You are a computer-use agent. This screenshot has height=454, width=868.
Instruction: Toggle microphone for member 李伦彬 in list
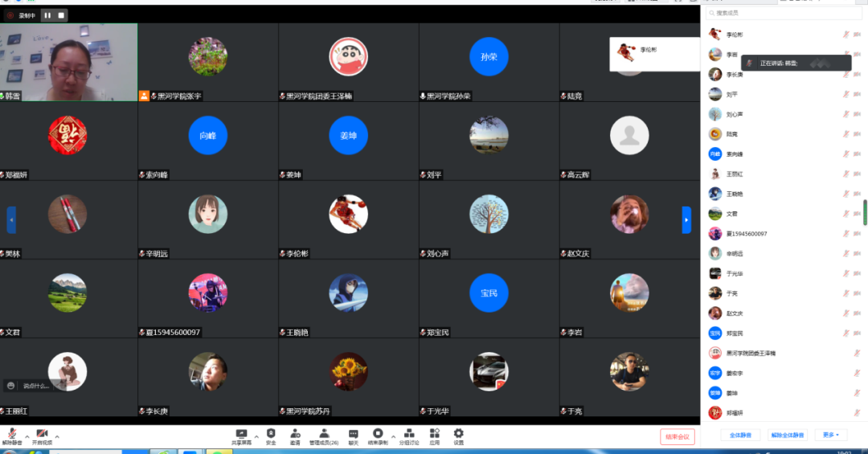(x=845, y=35)
